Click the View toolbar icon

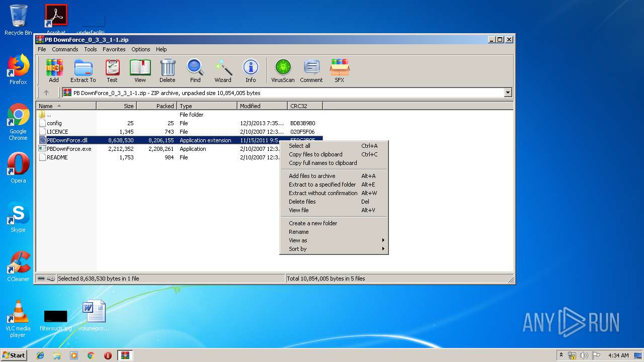coord(140,70)
